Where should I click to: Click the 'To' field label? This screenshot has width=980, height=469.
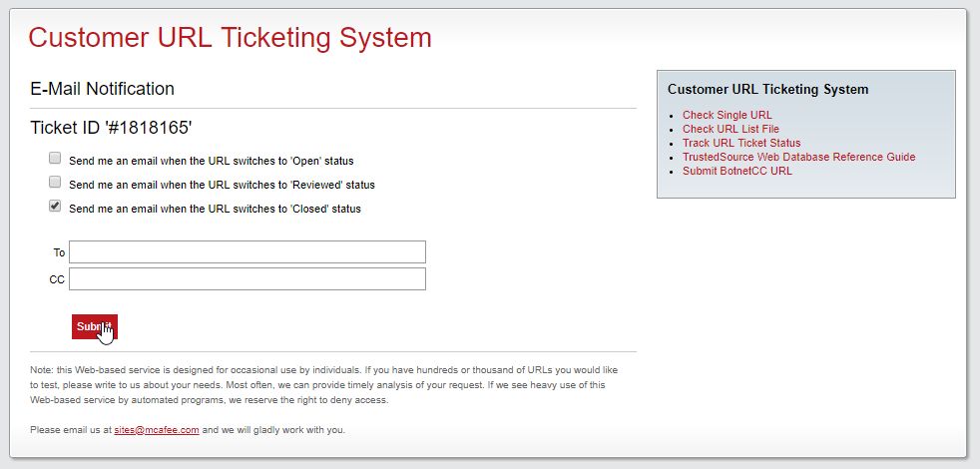pyautogui.click(x=59, y=252)
